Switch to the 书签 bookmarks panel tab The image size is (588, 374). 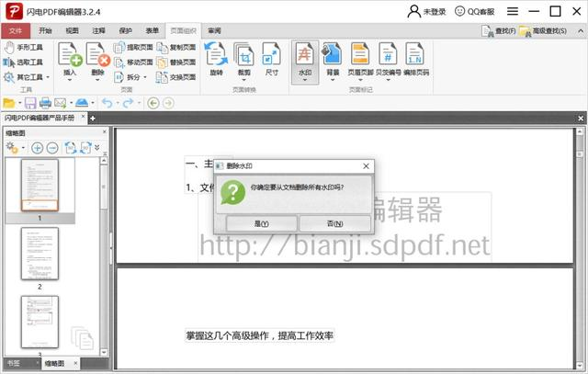point(15,363)
